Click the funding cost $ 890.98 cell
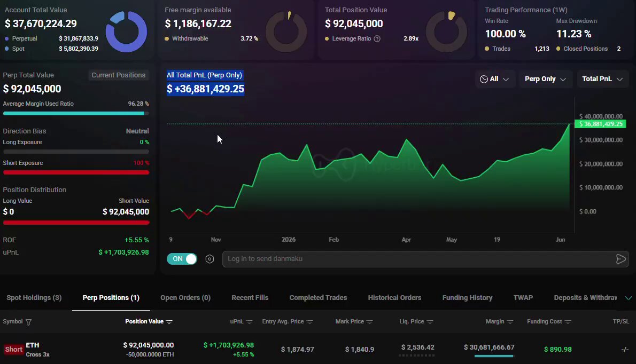Viewport: 636px width, 364px height. [558, 350]
